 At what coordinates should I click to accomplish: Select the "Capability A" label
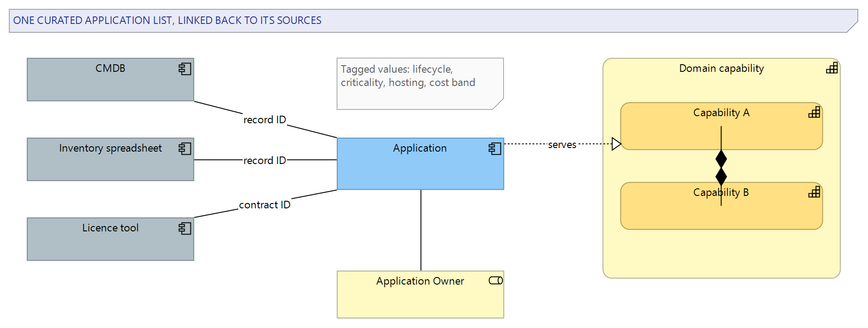click(x=721, y=113)
